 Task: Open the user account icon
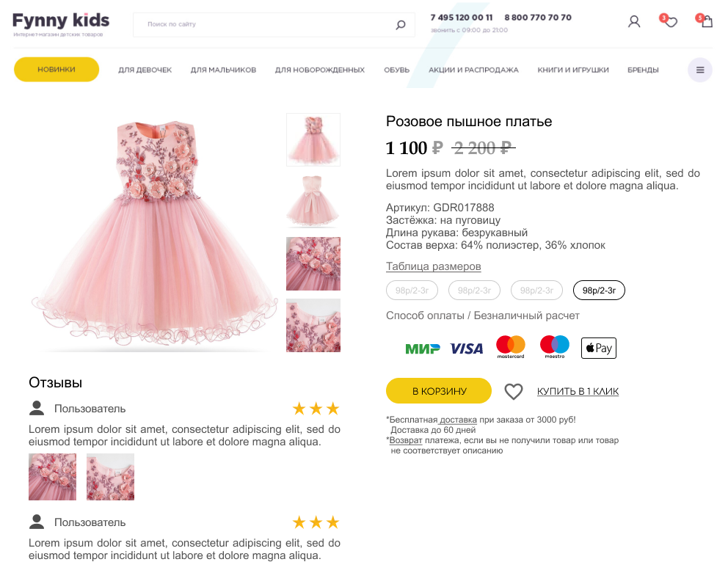pyautogui.click(x=634, y=22)
